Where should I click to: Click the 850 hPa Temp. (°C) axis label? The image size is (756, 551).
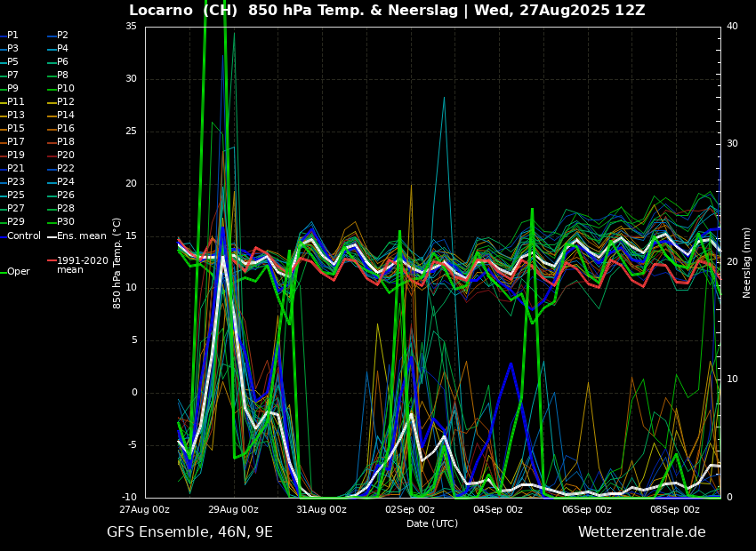117,262
